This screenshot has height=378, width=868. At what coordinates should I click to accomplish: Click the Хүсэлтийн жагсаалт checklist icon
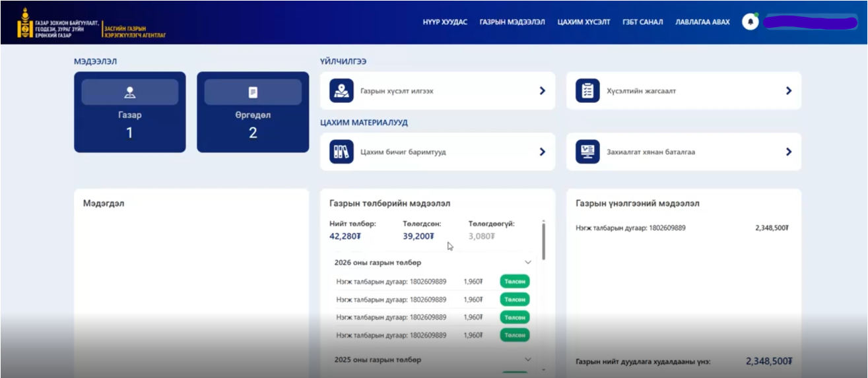(x=587, y=91)
